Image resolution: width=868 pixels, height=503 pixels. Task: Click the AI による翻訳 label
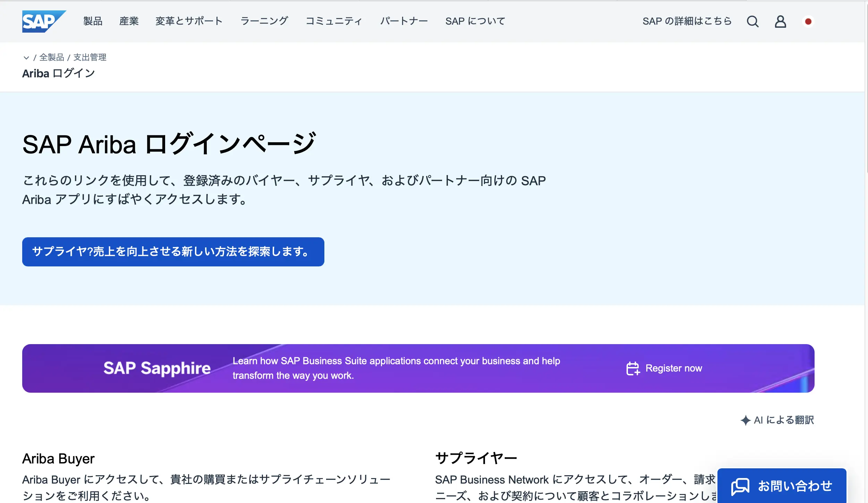(x=784, y=420)
